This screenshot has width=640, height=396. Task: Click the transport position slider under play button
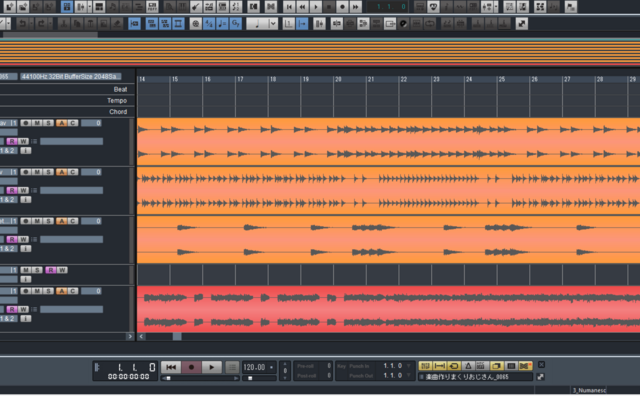tap(200, 378)
